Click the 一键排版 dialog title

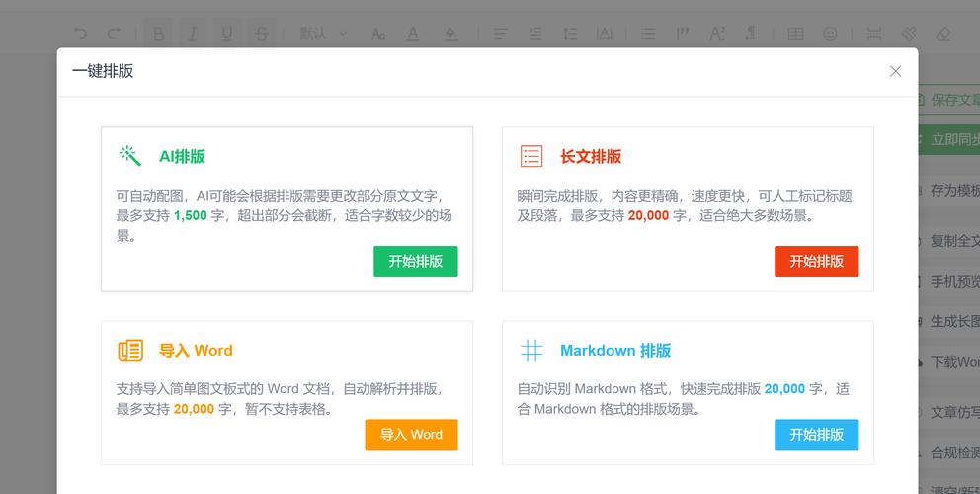click(x=103, y=71)
